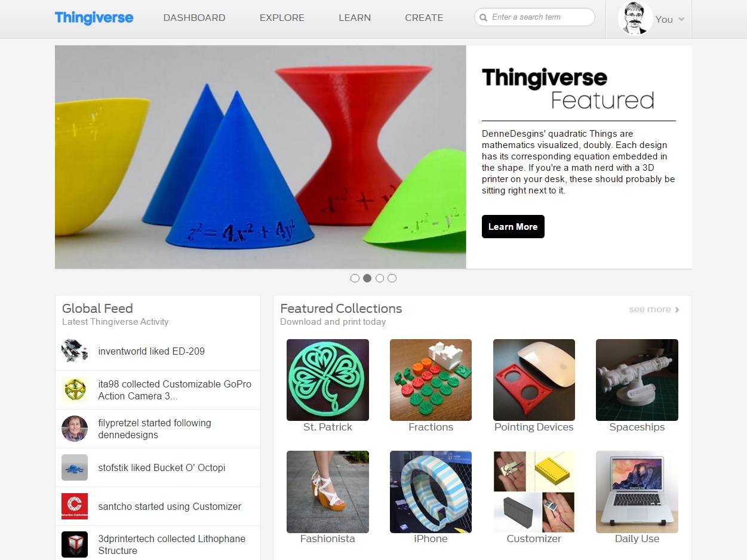Click santcho's red avatar icon
The width and height of the screenshot is (747, 560).
[75, 506]
